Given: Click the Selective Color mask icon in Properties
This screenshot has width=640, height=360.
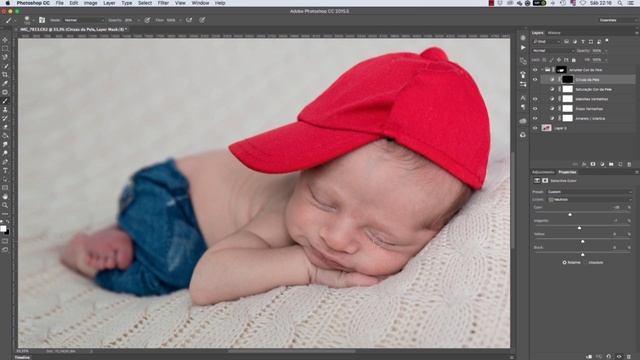Looking at the screenshot, I should pyautogui.click(x=545, y=181).
